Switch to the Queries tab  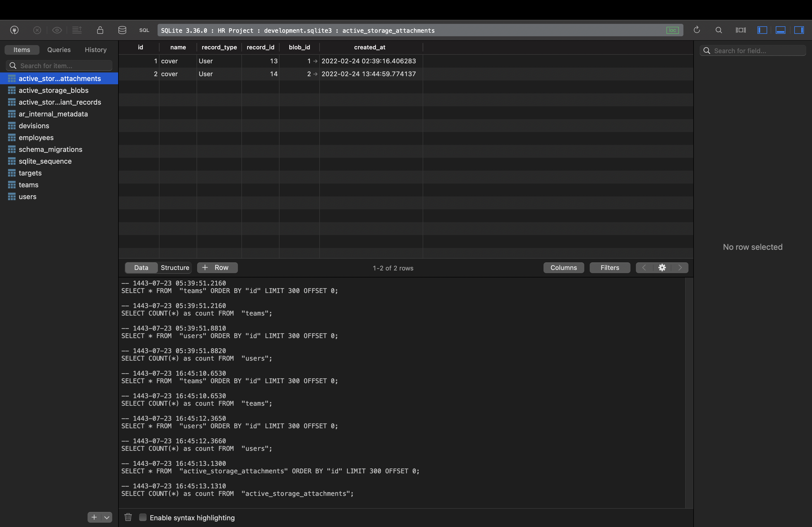[x=59, y=50]
